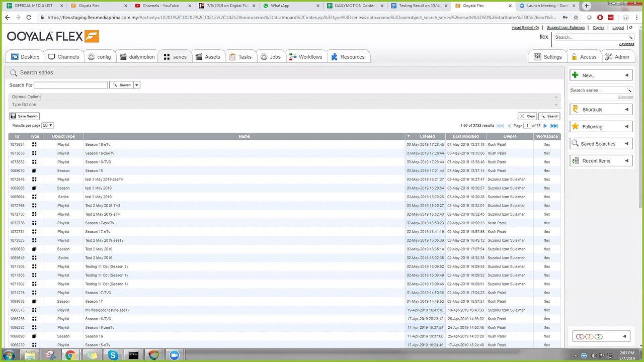Bookmark page with star icon
This screenshot has height=362, width=644.
click(x=576, y=17)
